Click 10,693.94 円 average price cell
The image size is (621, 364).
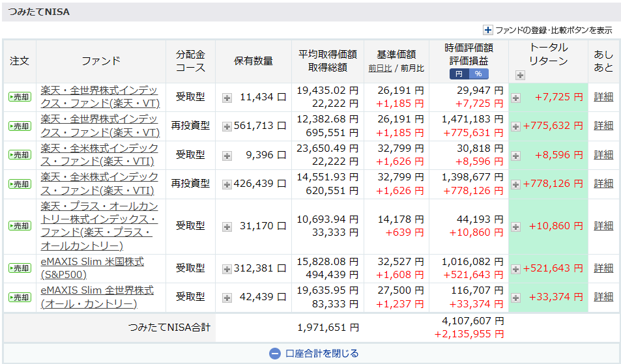[328, 219]
